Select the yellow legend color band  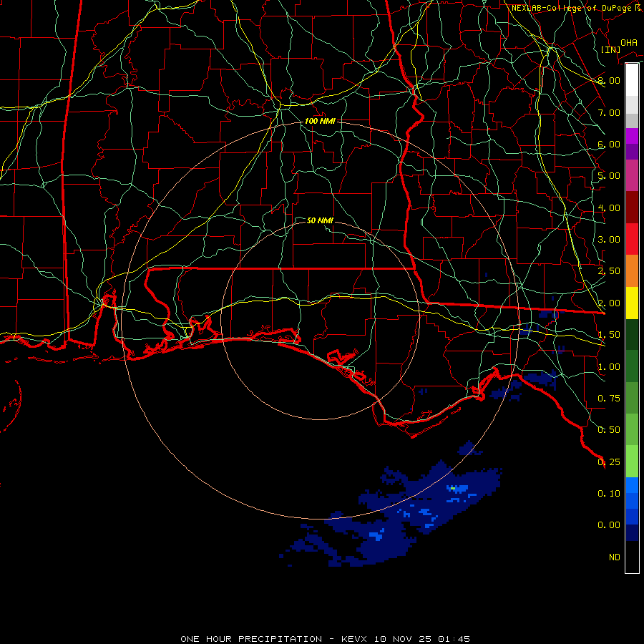coord(632,303)
